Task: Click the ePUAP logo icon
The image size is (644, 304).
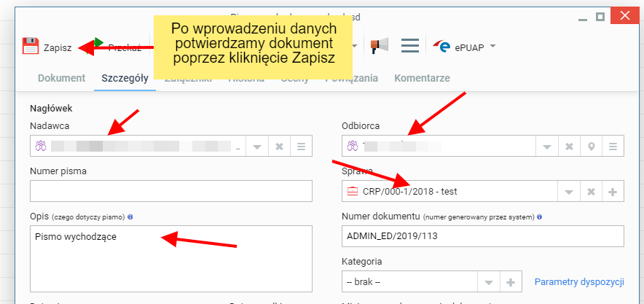Action: (442, 47)
